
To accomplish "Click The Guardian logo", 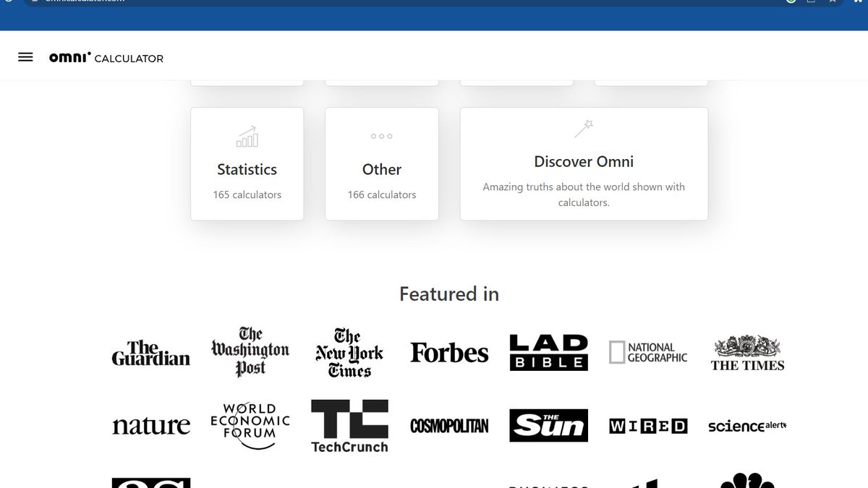I will (x=151, y=353).
